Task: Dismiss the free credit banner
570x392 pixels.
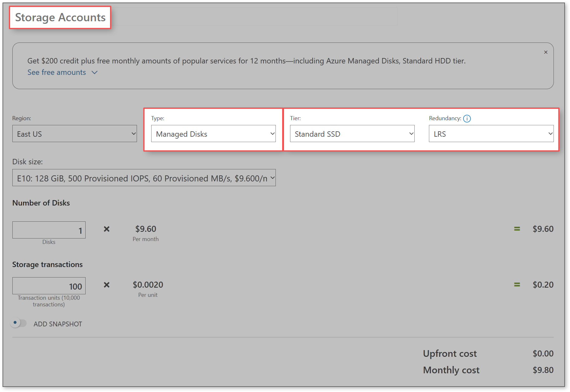Action: tap(546, 52)
